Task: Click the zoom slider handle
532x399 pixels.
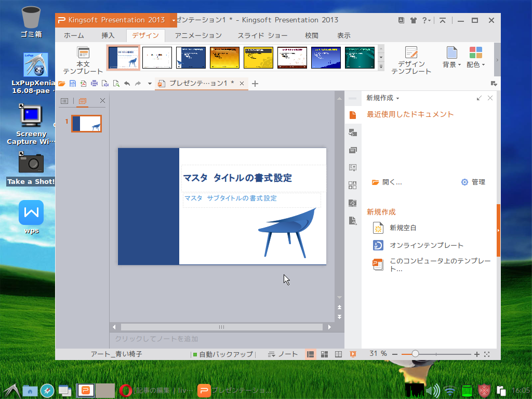Action: click(415, 354)
